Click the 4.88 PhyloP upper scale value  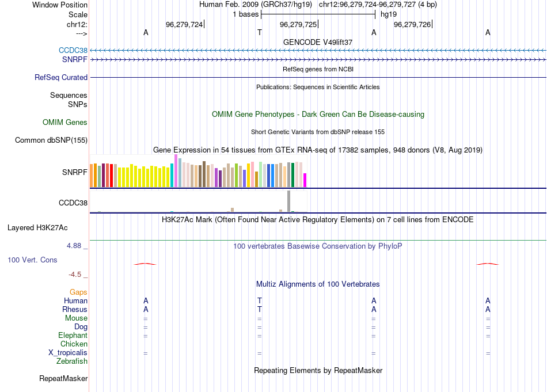[x=74, y=246]
